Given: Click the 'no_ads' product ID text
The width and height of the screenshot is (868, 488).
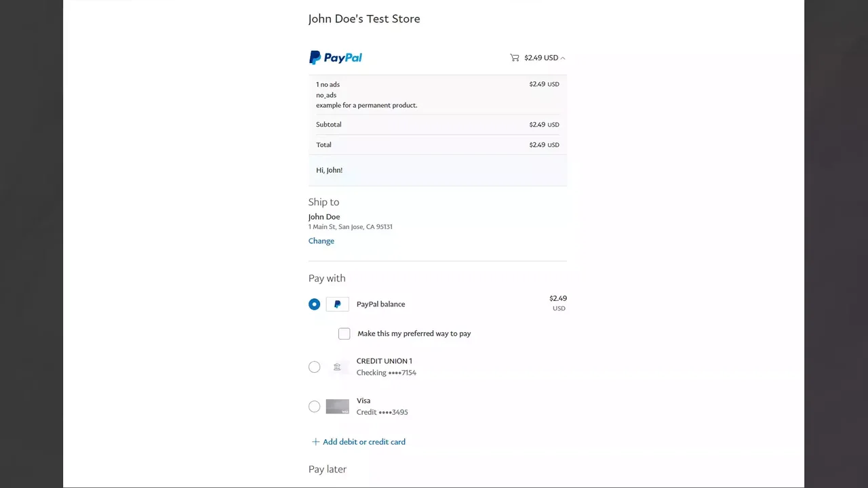Looking at the screenshot, I should pos(326,96).
